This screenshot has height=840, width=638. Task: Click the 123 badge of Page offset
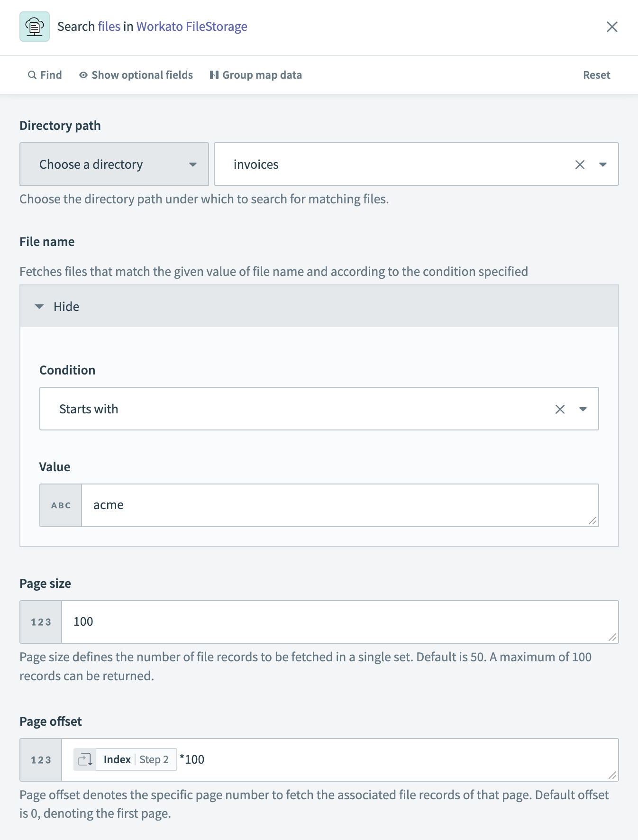41,760
